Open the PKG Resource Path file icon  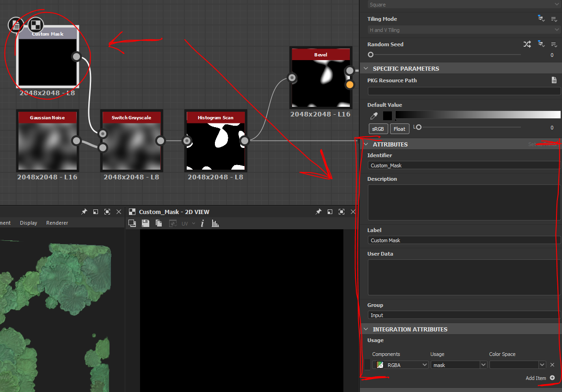click(554, 80)
